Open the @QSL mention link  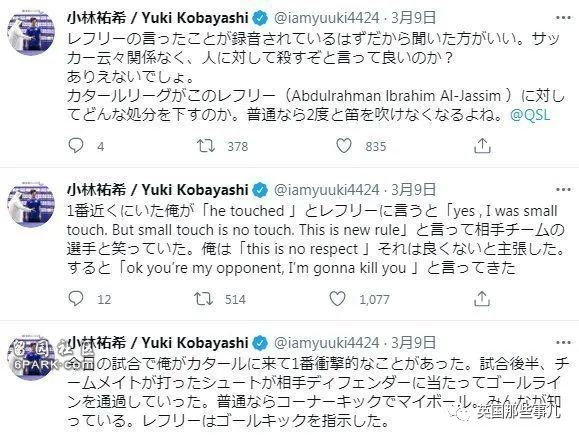(x=530, y=115)
